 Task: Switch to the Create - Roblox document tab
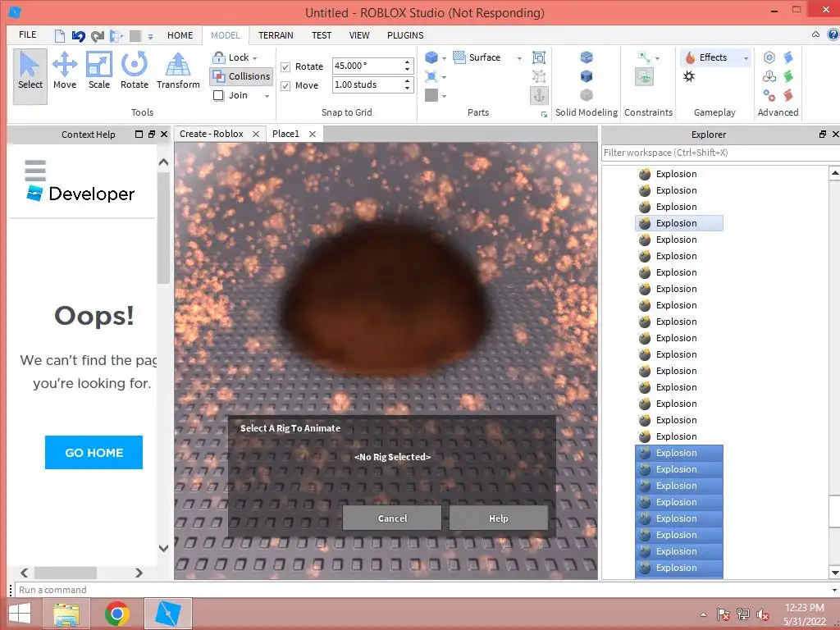(212, 134)
